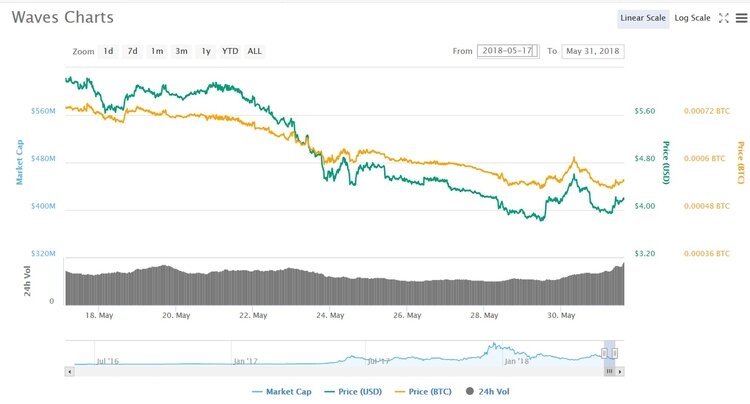Toggle Price (BTC) series in legend

(423, 392)
